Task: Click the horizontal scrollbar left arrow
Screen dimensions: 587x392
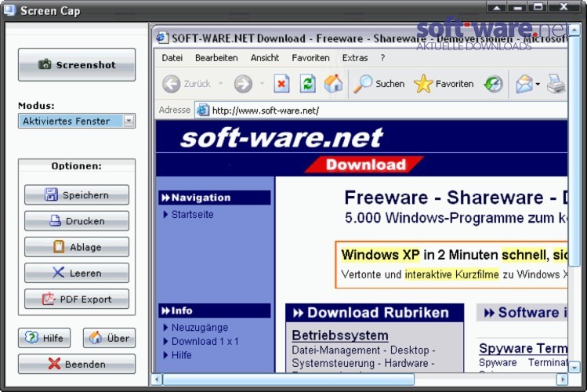Action: [157, 379]
